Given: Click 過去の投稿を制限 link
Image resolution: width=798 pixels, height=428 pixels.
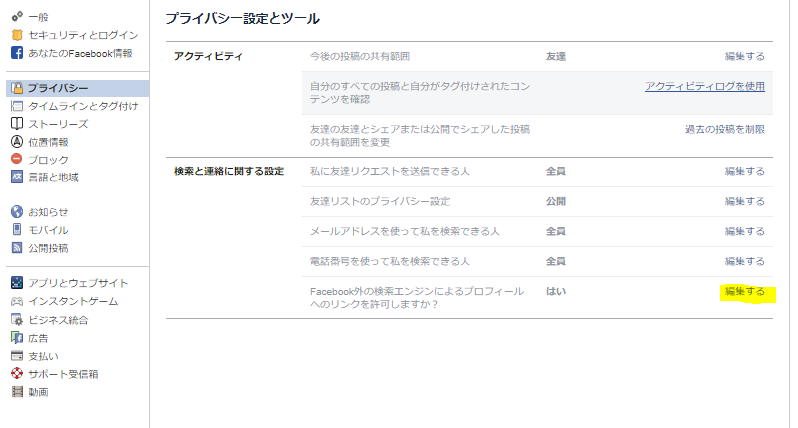Looking at the screenshot, I should pyautogui.click(x=725, y=129).
